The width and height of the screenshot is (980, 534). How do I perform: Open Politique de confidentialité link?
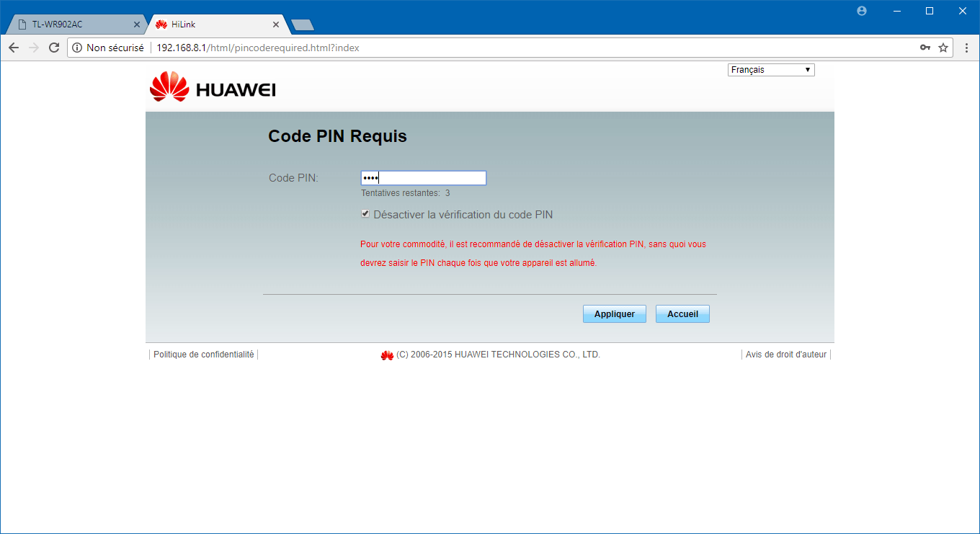pyautogui.click(x=204, y=355)
